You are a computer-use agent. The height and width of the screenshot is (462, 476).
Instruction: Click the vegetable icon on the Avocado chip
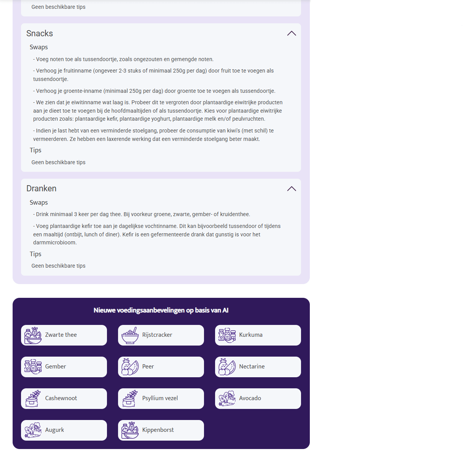(x=227, y=398)
